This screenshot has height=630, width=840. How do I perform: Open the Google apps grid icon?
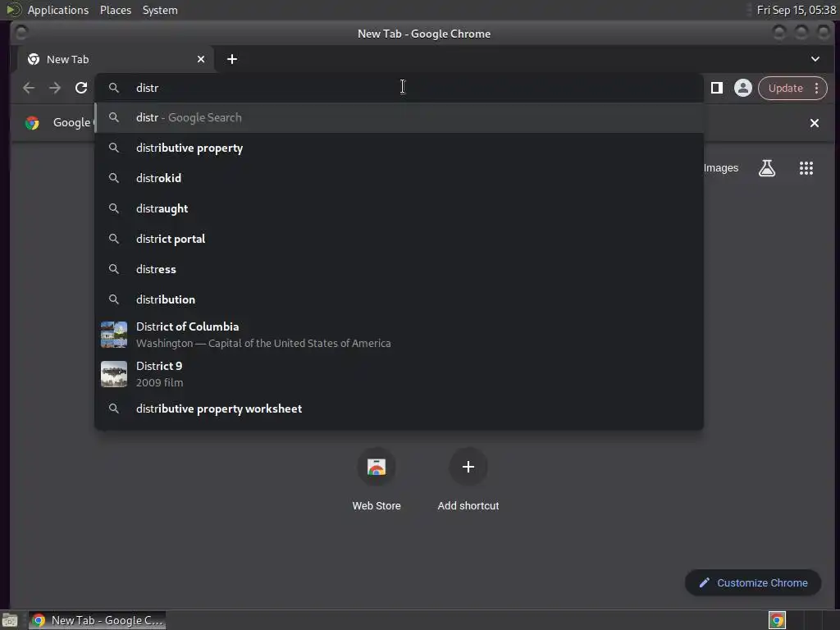[806, 168]
